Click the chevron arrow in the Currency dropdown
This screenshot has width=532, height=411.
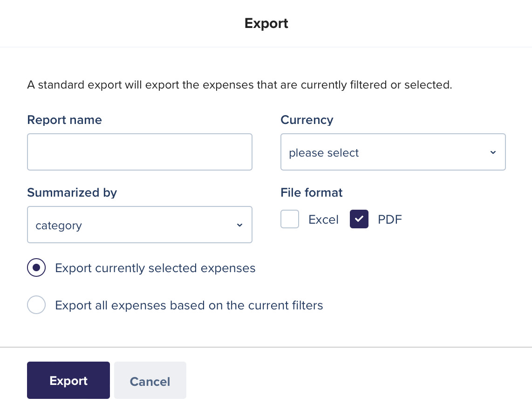point(493,153)
